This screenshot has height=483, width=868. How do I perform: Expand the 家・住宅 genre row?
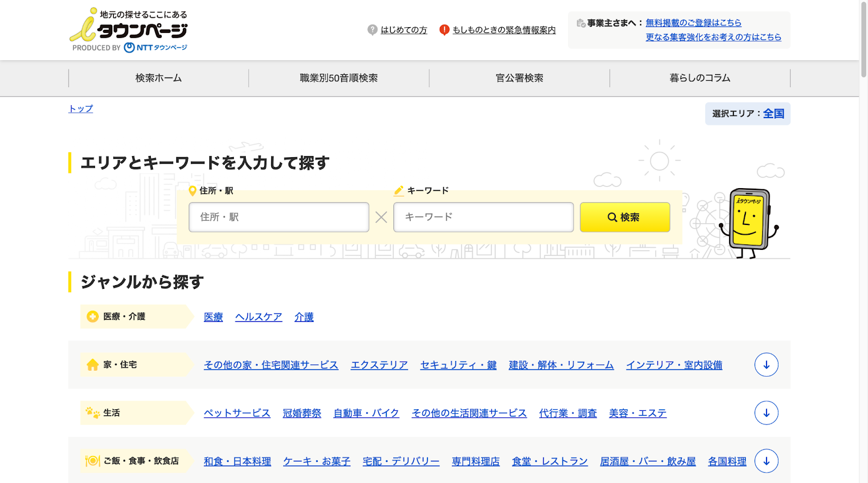point(766,365)
